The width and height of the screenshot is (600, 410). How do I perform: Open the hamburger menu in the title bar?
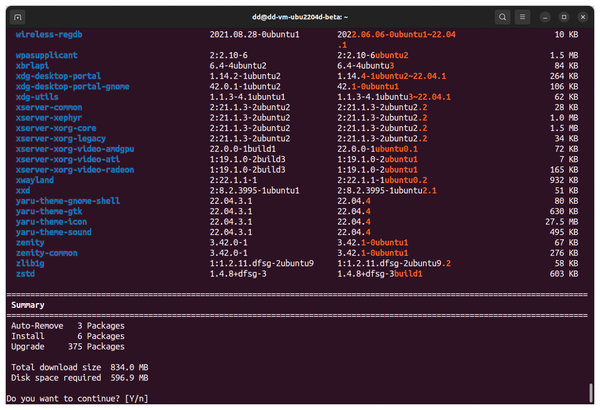[522, 17]
